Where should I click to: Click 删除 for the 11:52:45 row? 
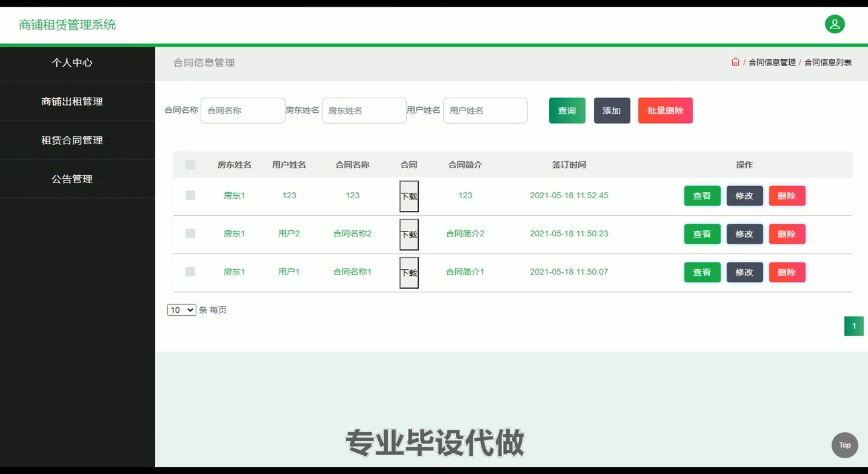[x=787, y=196]
